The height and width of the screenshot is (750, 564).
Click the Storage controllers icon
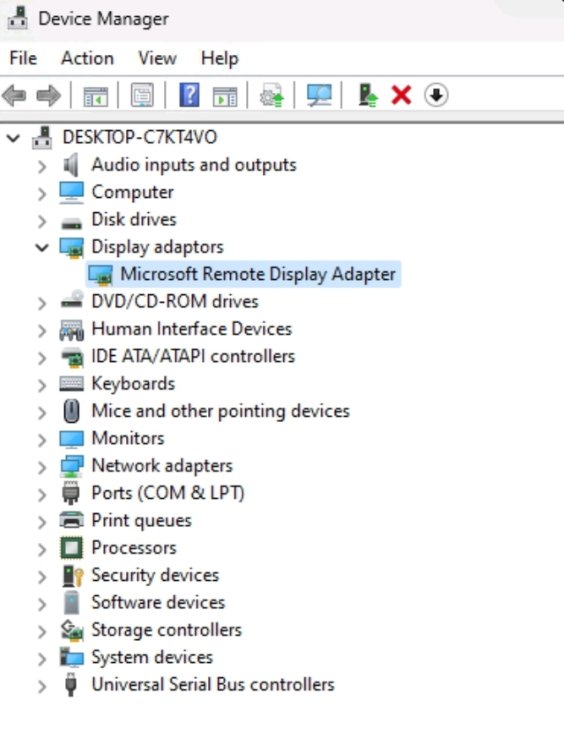click(72, 630)
